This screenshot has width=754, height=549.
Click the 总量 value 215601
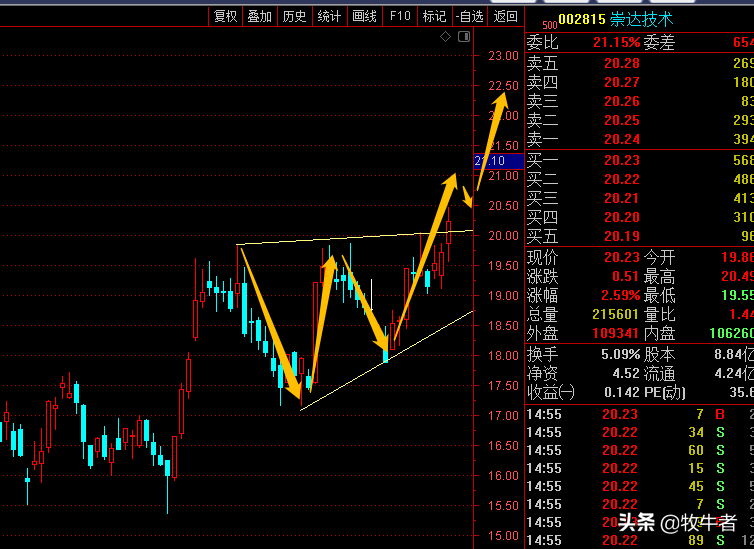pos(616,314)
